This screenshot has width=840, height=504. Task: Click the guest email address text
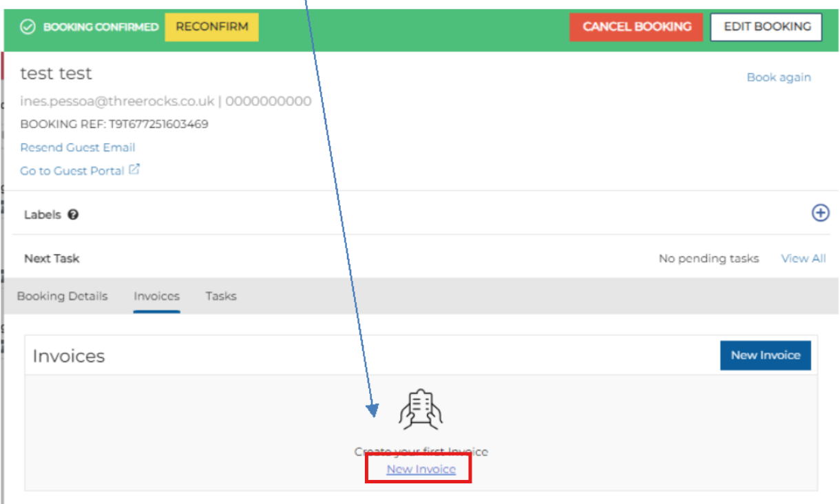click(117, 101)
